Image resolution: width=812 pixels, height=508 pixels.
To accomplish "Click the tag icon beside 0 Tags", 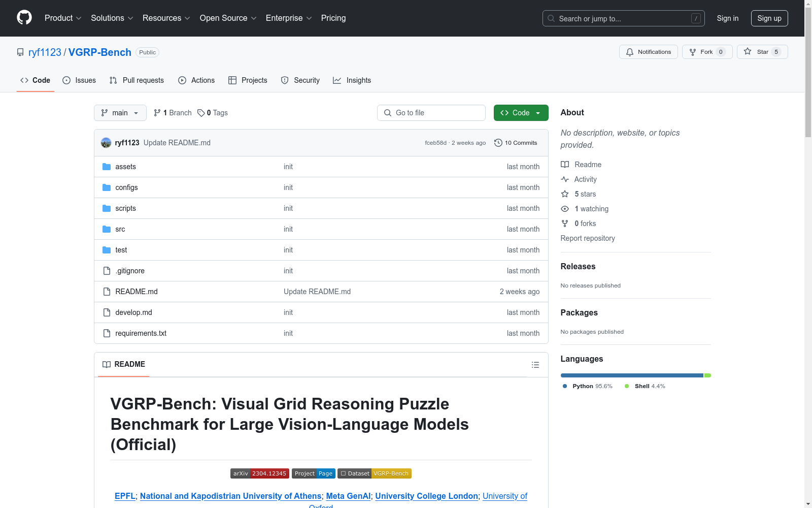I will click(x=201, y=113).
